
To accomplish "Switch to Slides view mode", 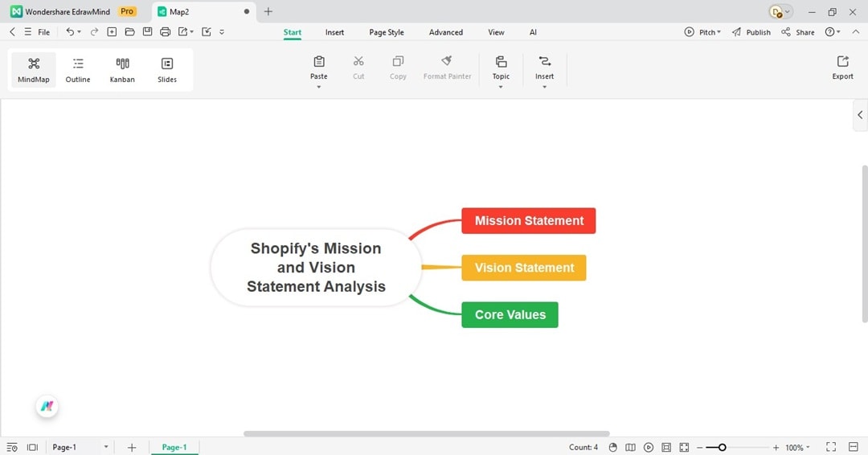I will 167,70.
